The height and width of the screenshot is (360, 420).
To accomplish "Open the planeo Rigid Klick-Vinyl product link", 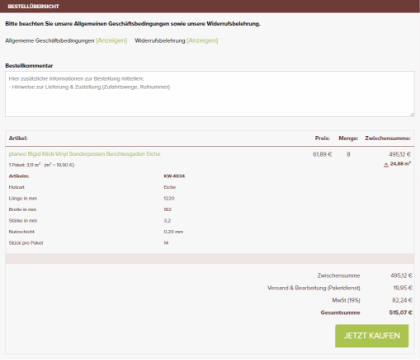I will pyautogui.click(x=84, y=154).
